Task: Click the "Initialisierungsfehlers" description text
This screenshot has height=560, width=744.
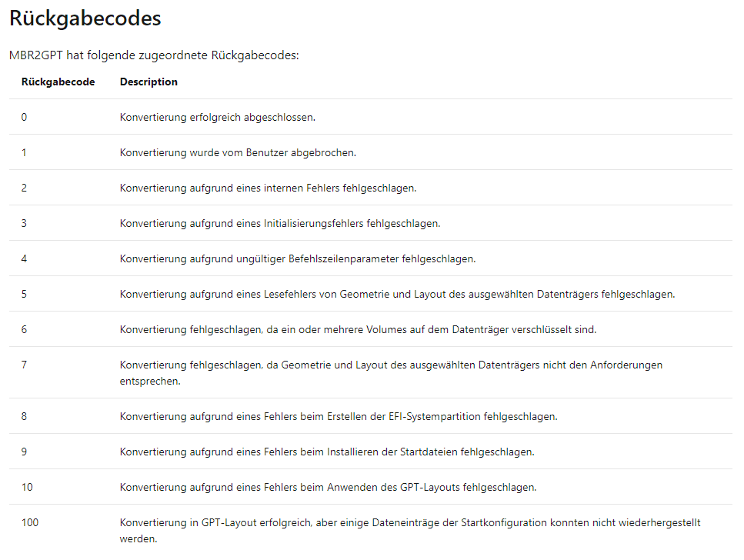Action: coord(280,223)
